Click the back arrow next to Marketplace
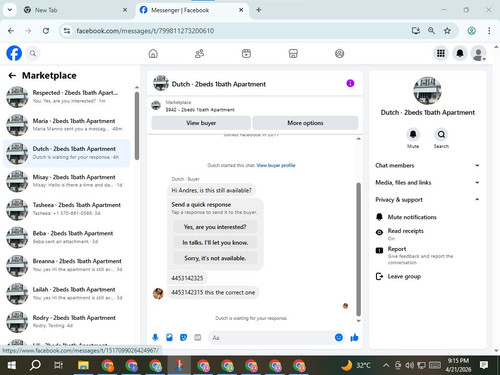The height and width of the screenshot is (375, 500). (x=12, y=76)
